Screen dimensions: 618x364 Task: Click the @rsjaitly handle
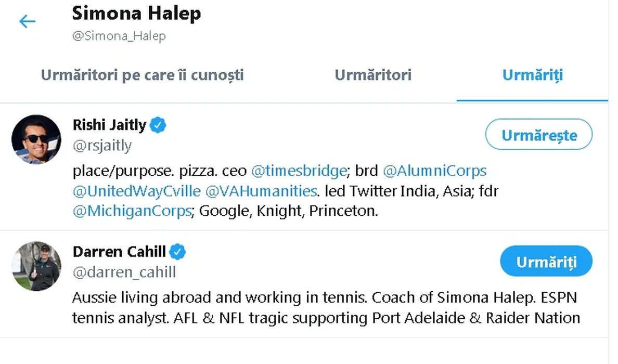[102, 146]
